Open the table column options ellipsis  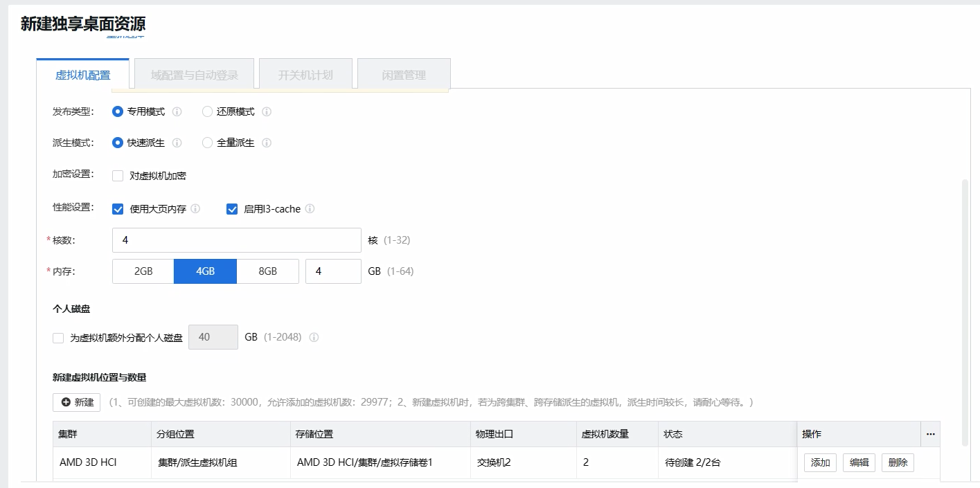[930, 434]
